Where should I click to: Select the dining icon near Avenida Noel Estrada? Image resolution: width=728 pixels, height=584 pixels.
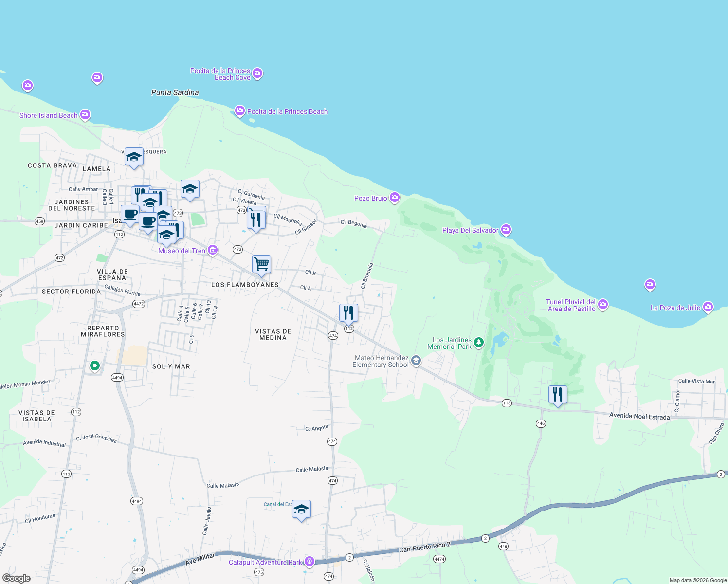(x=558, y=394)
